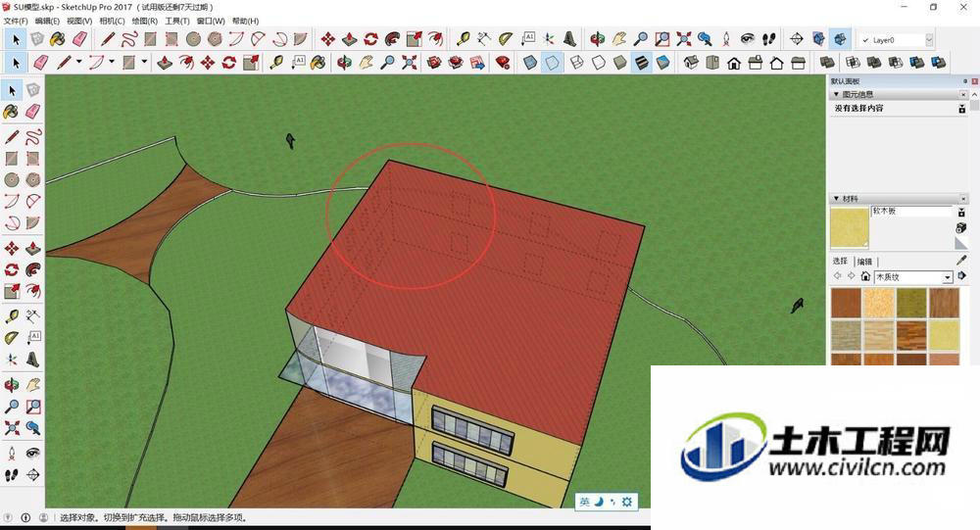Select the Look Around eye tool in top toolbar
The image size is (980, 530).
click(x=748, y=39)
